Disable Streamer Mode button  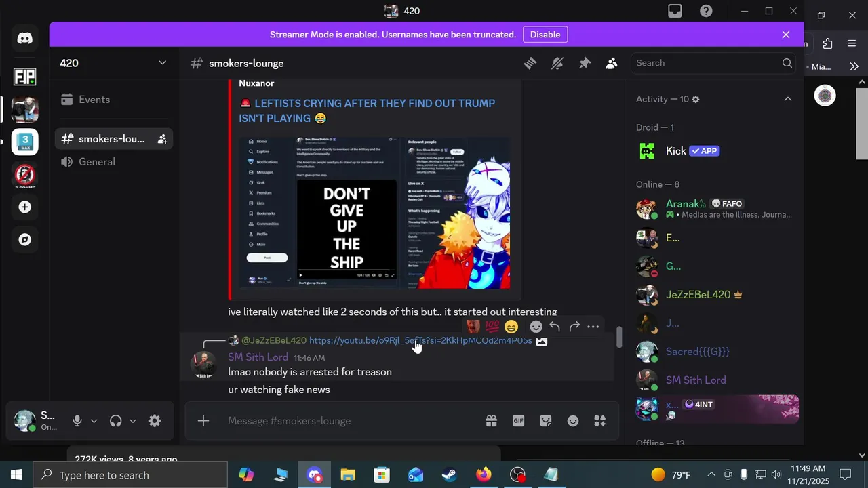click(545, 35)
